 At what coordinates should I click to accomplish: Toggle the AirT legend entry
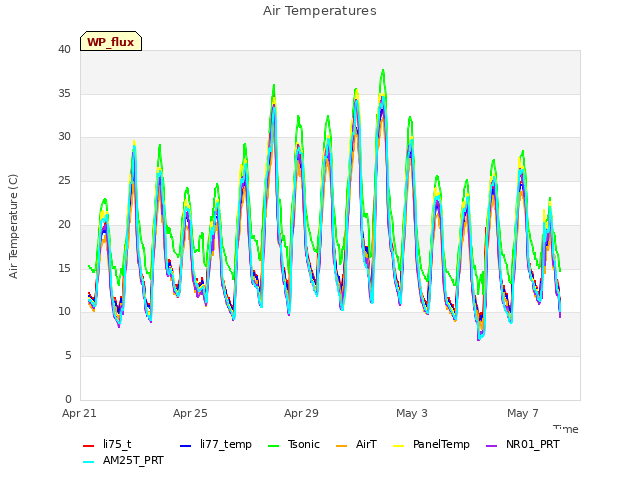coord(356,444)
